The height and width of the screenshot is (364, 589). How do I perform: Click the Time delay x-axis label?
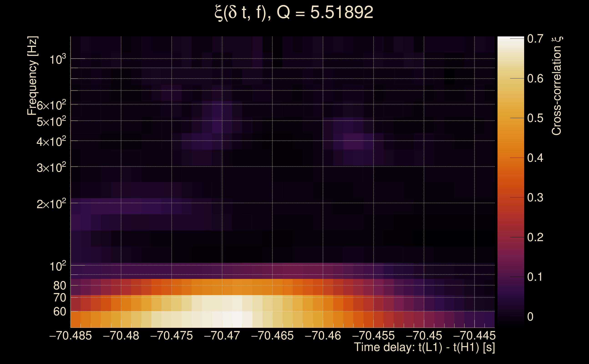(x=424, y=347)
